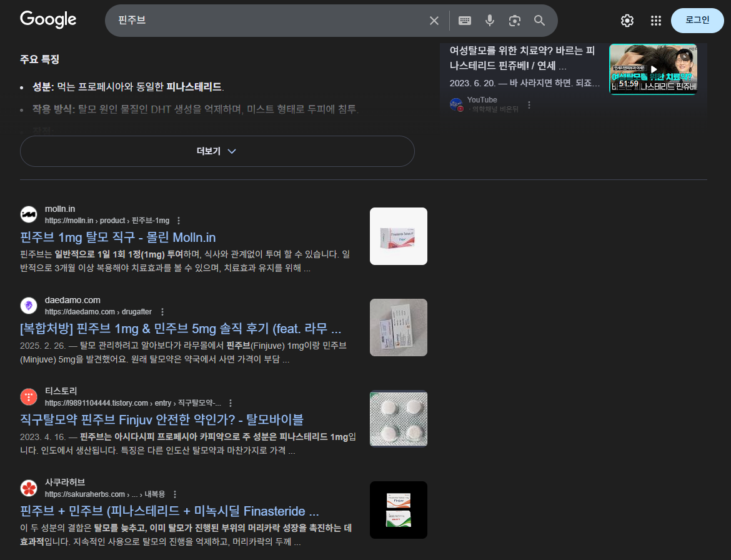Open quick settings gear icon
The height and width of the screenshot is (560, 731).
627,21
